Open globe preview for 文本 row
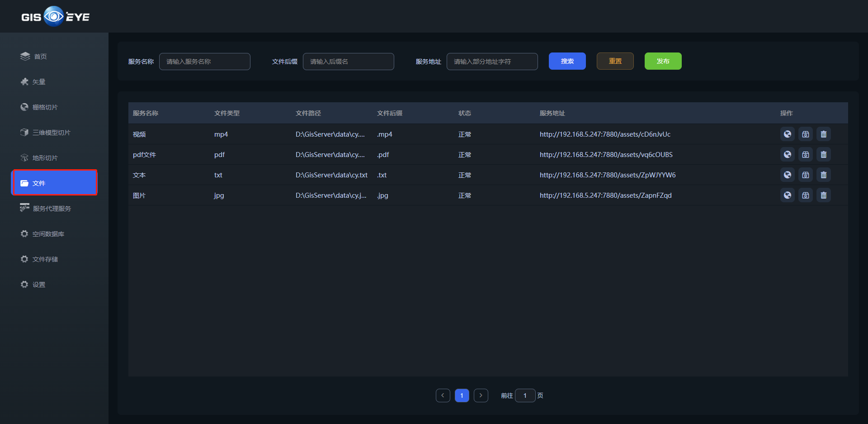This screenshot has height=424, width=868. pyautogui.click(x=788, y=175)
